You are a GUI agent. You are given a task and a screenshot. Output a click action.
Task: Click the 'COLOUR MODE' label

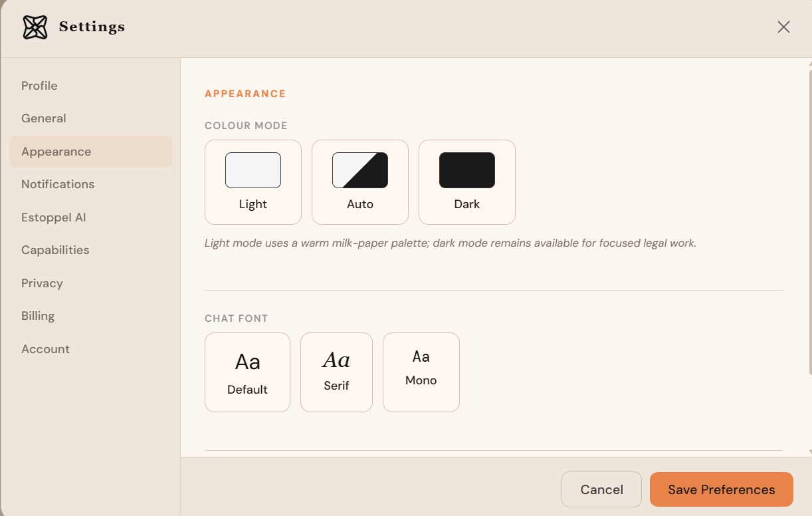246,126
